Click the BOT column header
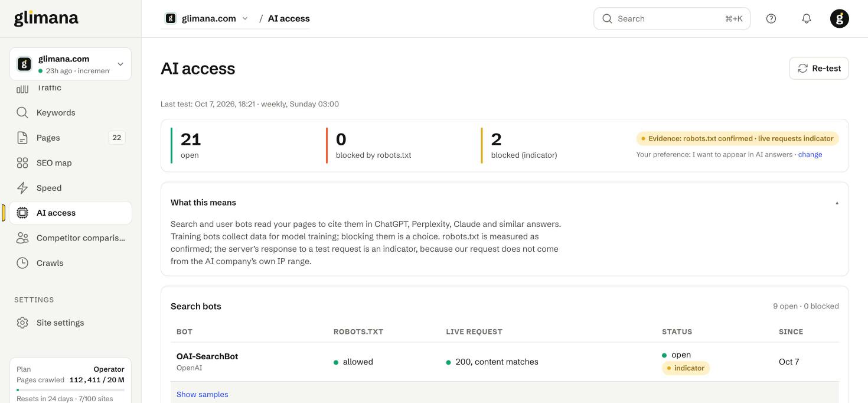Screen dimensions: 868x403 184,331
